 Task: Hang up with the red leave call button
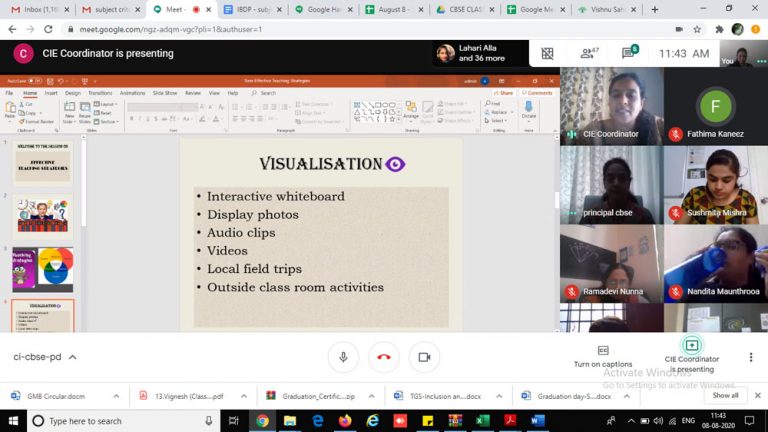click(383, 357)
